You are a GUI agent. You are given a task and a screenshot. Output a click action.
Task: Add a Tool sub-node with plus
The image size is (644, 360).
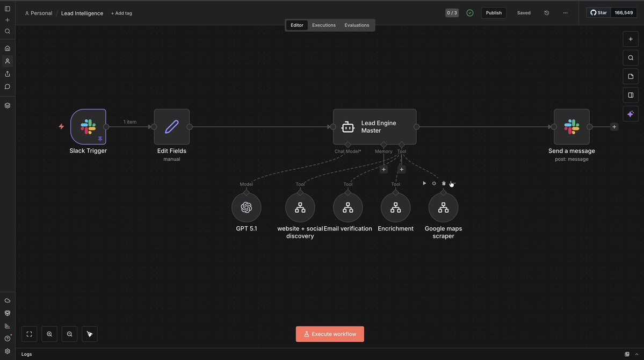click(x=402, y=169)
